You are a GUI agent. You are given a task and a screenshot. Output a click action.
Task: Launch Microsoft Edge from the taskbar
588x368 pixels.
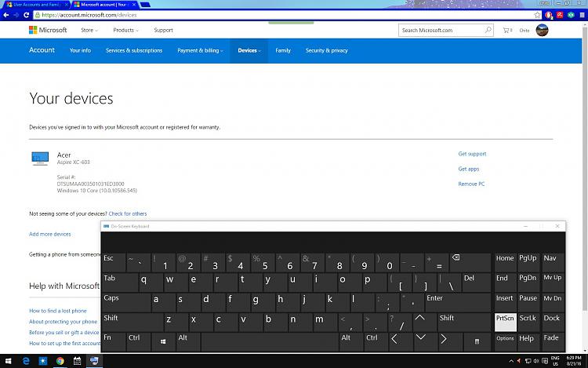tap(26, 361)
